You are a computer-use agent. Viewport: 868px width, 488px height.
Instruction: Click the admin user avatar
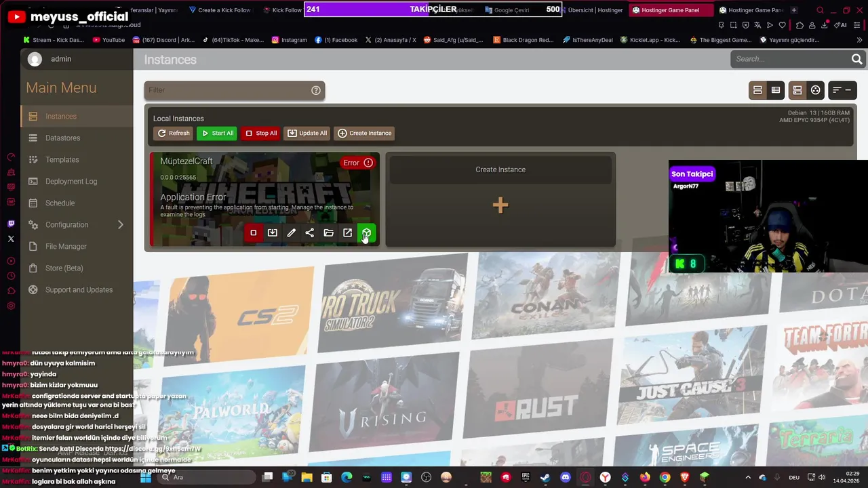pos(35,60)
